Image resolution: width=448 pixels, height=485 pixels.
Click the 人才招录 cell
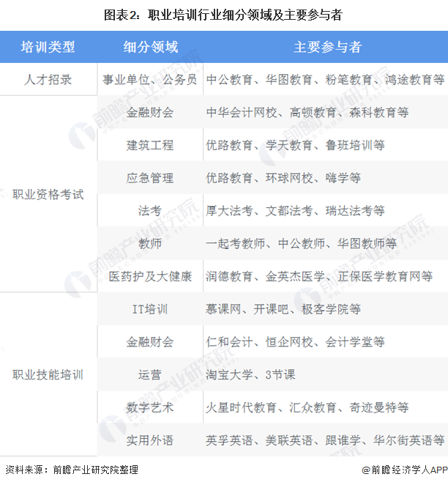[48, 80]
